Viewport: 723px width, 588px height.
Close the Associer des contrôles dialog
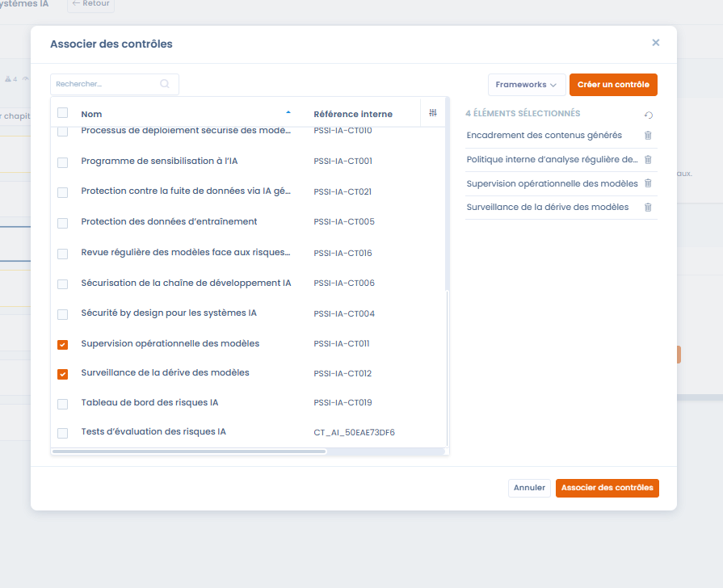[655, 43]
